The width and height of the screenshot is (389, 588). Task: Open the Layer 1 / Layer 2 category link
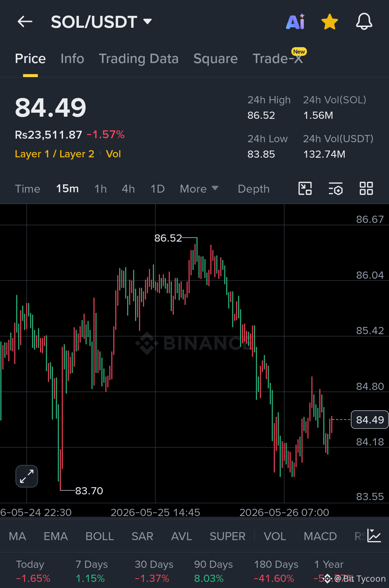click(54, 154)
